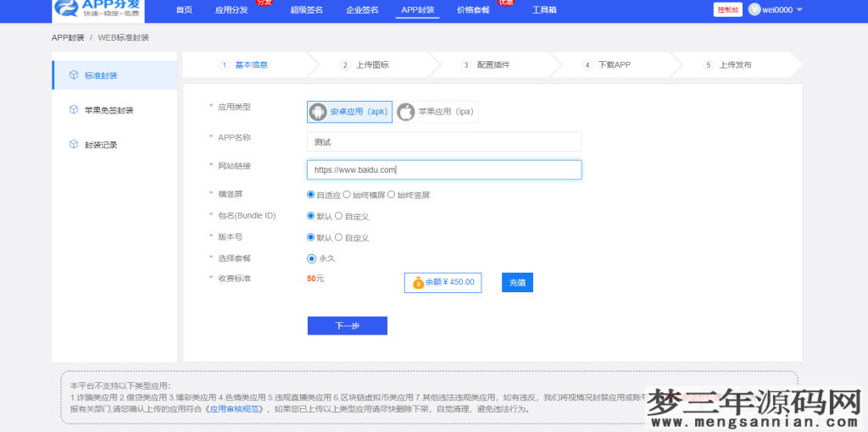Screen dimensions: 868x432
Task: Click the Android robot icon
Action: coord(318,112)
